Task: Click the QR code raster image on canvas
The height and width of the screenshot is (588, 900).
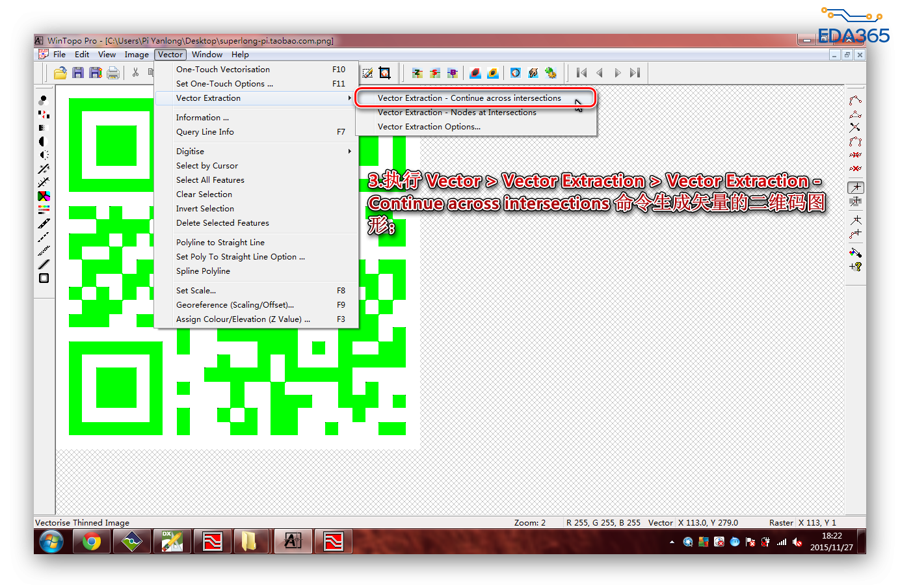Action: pyautogui.click(x=237, y=267)
